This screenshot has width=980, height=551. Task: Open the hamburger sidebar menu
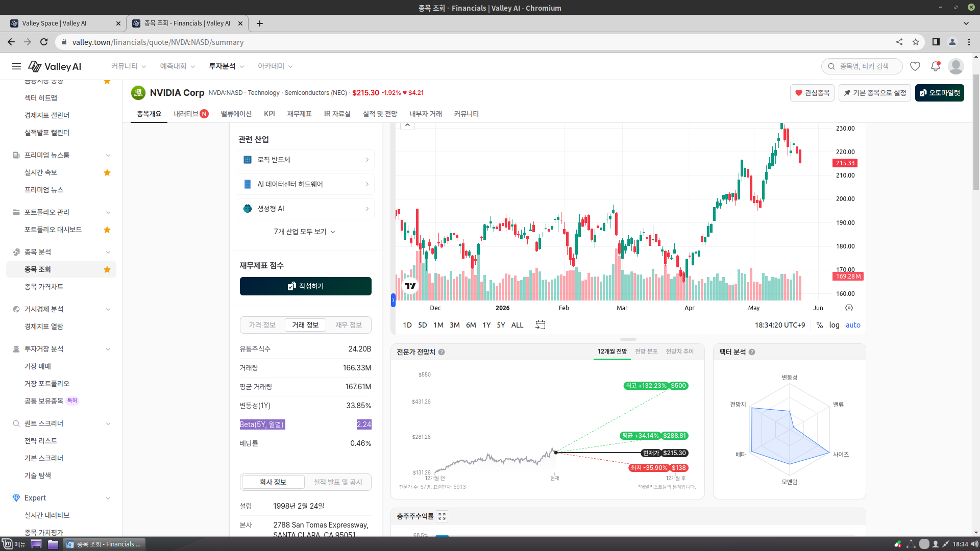point(16,66)
